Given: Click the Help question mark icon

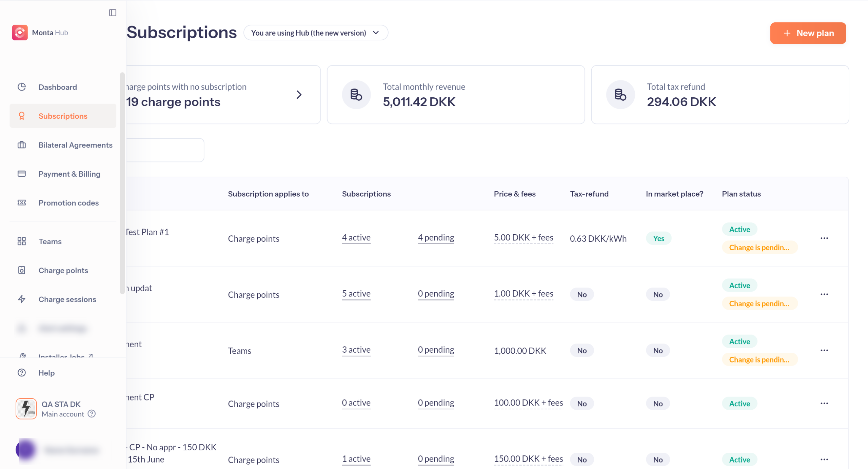Looking at the screenshot, I should (x=22, y=373).
